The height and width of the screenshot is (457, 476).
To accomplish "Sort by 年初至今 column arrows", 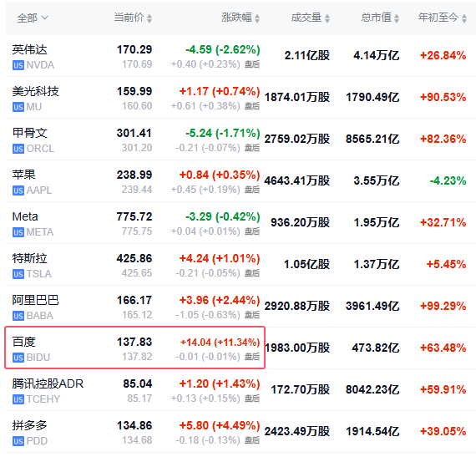I will (x=463, y=18).
